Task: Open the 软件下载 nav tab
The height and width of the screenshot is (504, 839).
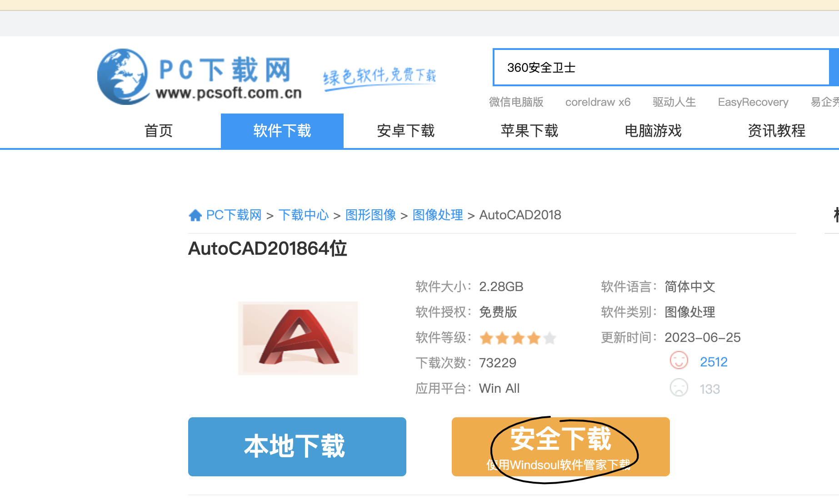Action: (x=282, y=131)
